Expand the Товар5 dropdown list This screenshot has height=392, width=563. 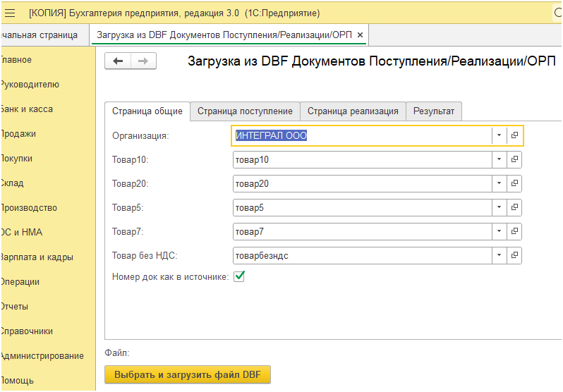click(499, 207)
